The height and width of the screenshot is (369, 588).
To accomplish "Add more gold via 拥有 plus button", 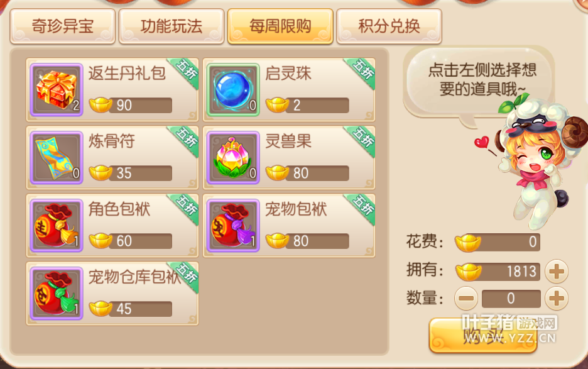I will click(557, 272).
